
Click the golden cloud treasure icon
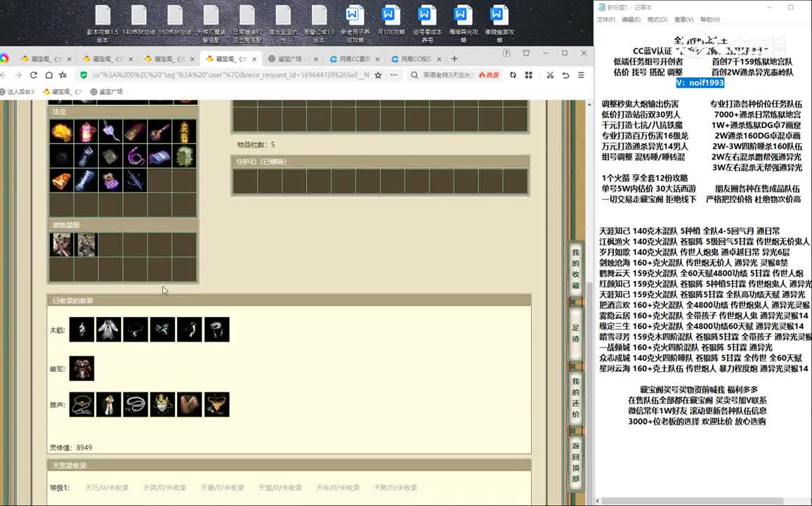tap(61, 132)
